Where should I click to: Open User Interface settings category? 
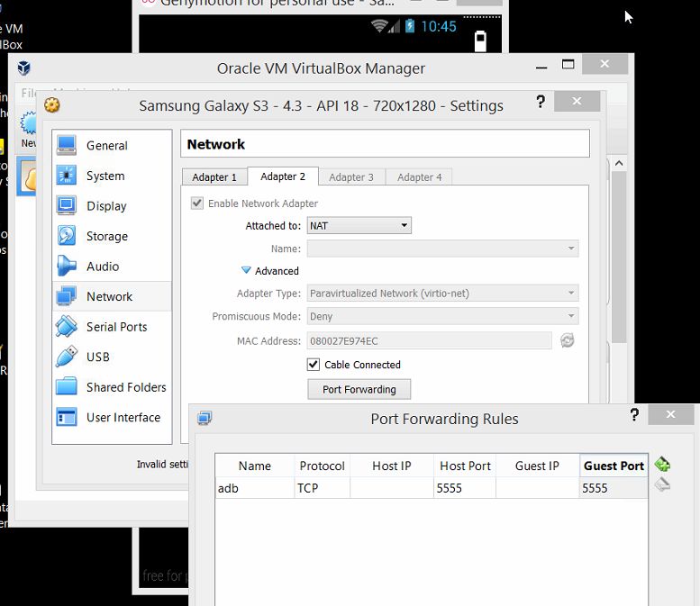point(112,417)
